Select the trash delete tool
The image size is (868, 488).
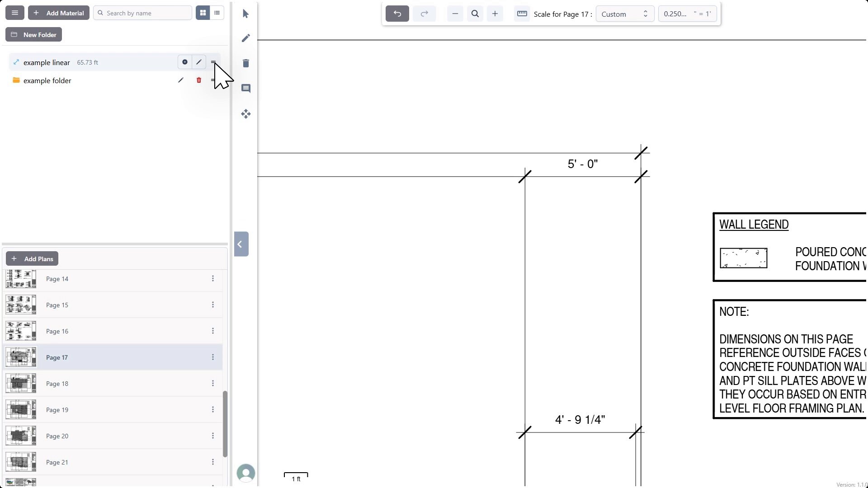246,63
